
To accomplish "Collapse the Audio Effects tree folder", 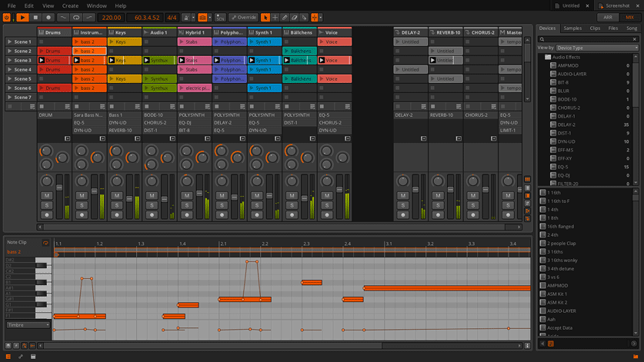I will click(x=548, y=57).
